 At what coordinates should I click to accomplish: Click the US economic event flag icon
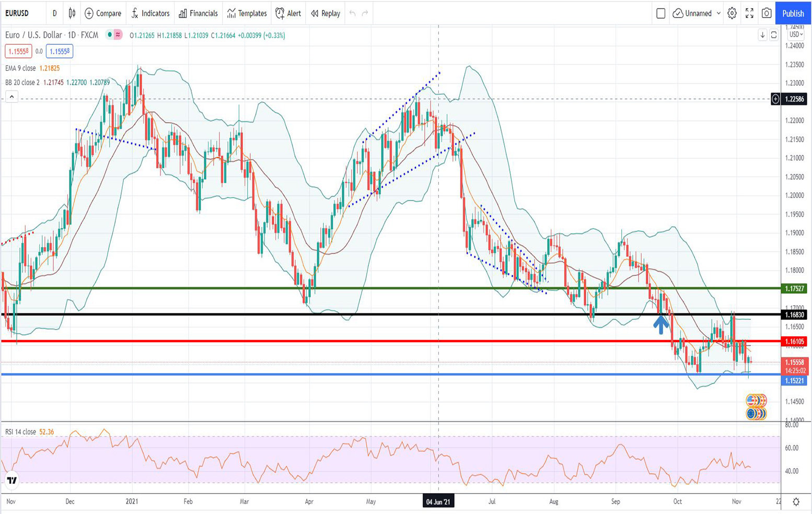coord(752,401)
